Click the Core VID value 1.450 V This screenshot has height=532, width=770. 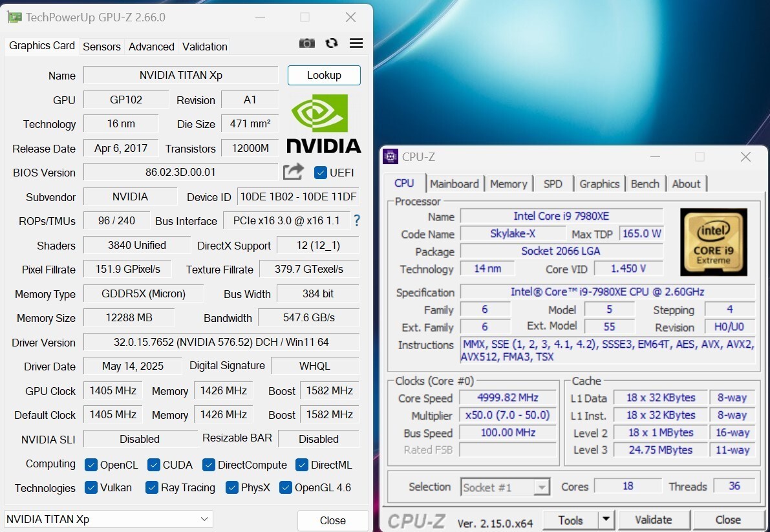(628, 268)
